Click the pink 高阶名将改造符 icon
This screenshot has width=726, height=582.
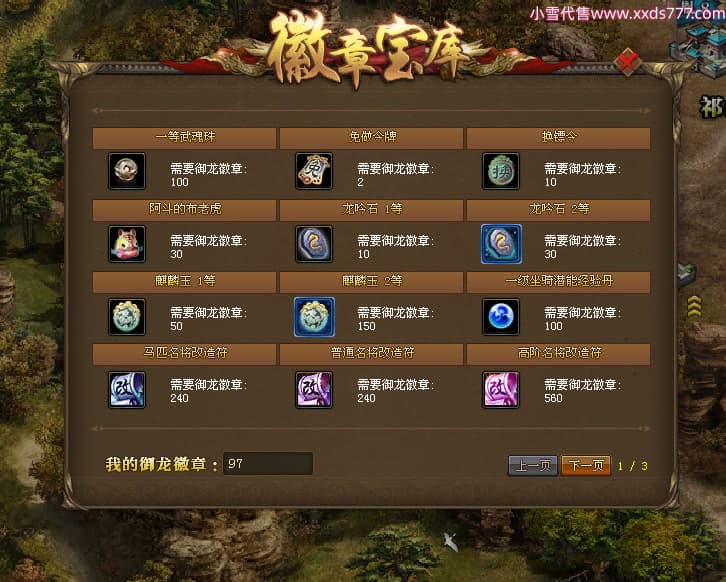pos(501,390)
